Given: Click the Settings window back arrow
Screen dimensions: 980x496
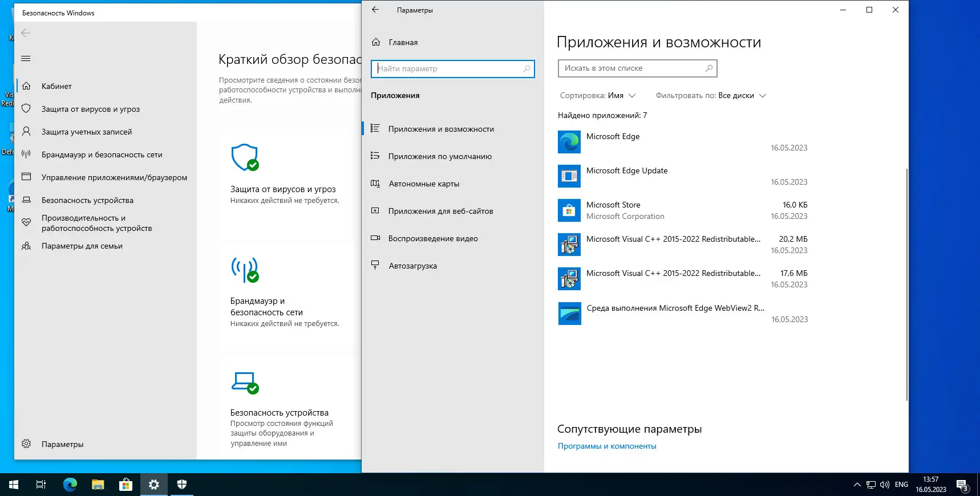Looking at the screenshot, I should click(x=375, y=10).
